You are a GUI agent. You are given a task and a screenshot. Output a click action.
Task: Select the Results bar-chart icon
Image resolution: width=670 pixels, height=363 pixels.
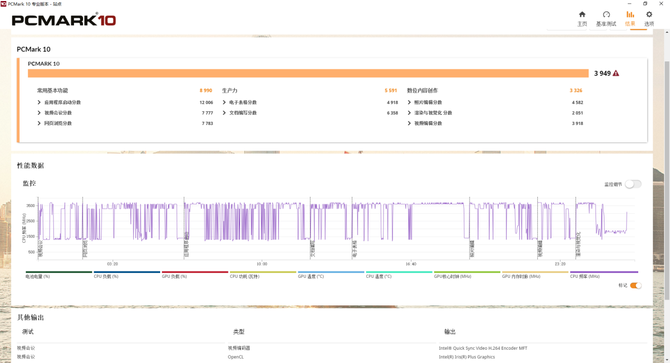(630, 15)
